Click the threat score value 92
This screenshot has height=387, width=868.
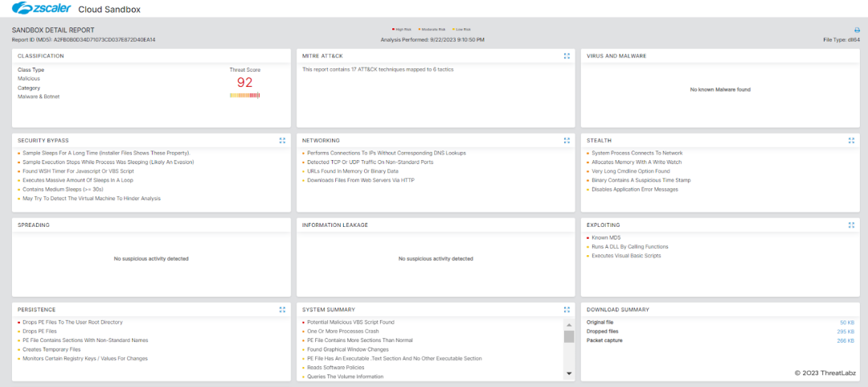tap(244, 82)
